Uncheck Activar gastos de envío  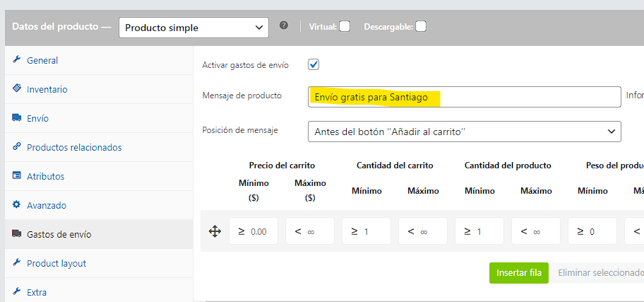pyautogui.click(x=314, y=64)
